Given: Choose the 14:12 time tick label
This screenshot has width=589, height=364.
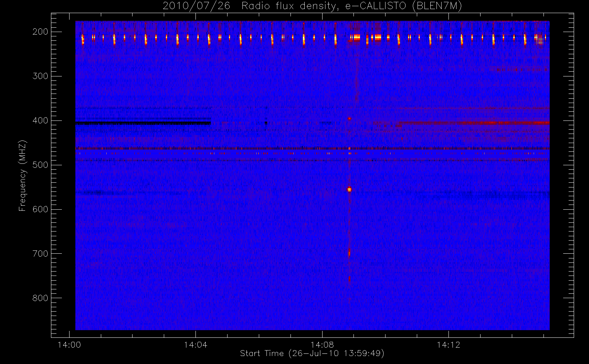Looking at the screenshot, I should point(448,345).
